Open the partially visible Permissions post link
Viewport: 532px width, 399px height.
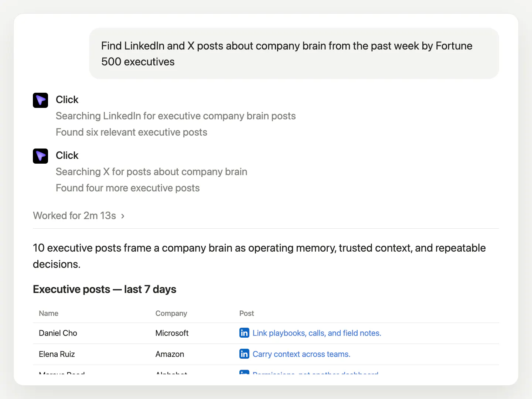(x=316, y=372)
